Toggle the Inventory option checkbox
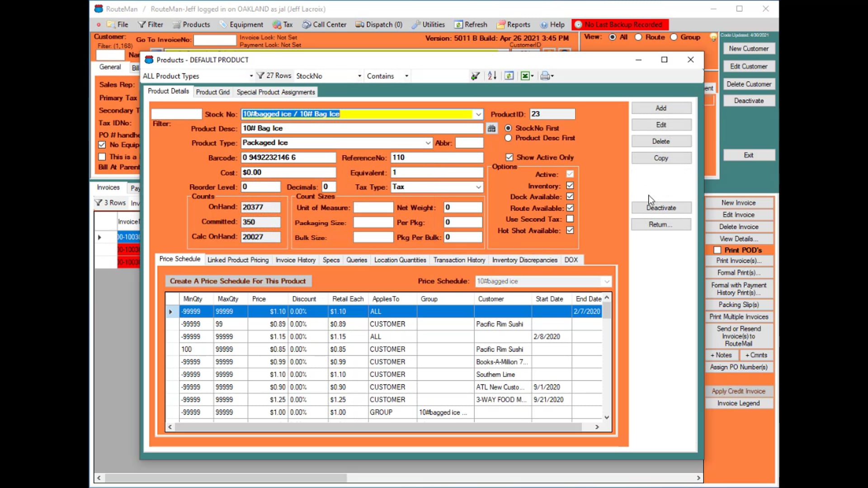This screenshot has height=488, width=868. 570,186
